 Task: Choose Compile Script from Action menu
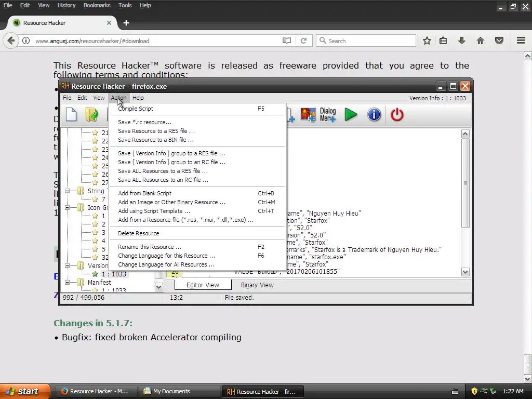[x=197, y=109]
